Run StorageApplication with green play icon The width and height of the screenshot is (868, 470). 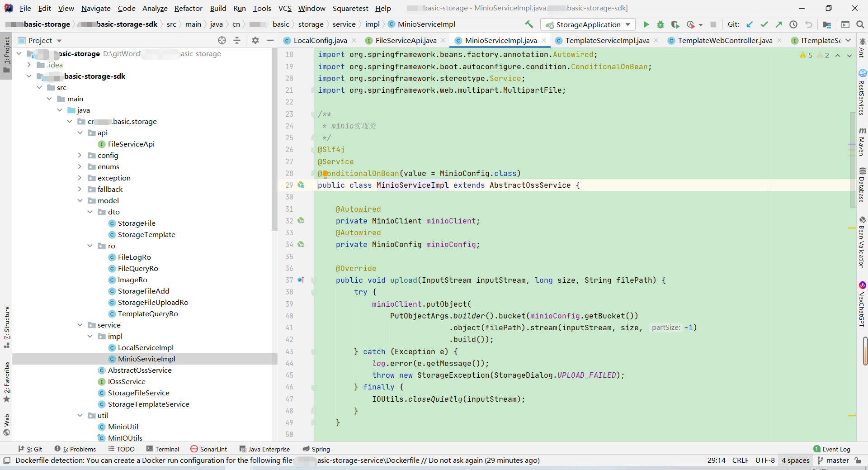click(x=646, y=24)
